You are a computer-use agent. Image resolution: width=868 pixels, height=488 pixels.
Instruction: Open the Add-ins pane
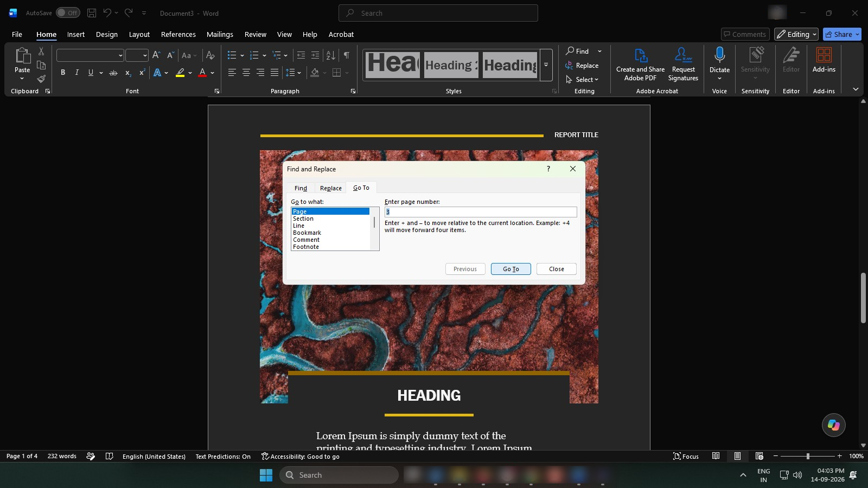[x=824, y=60]
